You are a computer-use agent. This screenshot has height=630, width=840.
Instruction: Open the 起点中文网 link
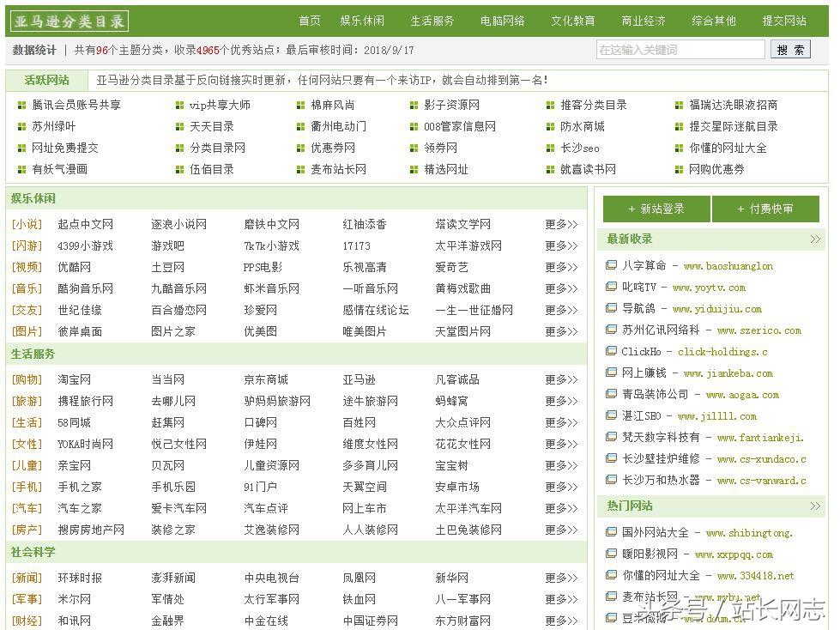(x=85, y=225)
